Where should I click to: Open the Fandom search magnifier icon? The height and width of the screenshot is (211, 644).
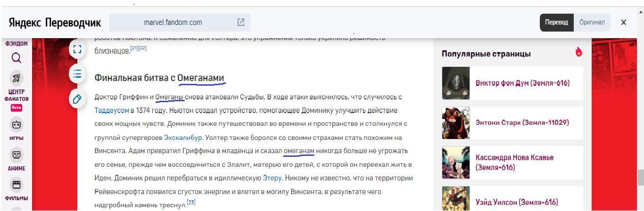[x=16, y=58]
